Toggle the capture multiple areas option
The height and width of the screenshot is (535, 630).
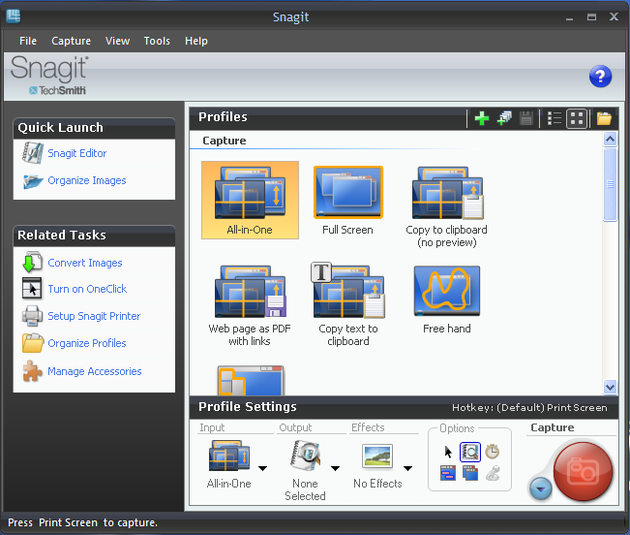tap(470, 473)
